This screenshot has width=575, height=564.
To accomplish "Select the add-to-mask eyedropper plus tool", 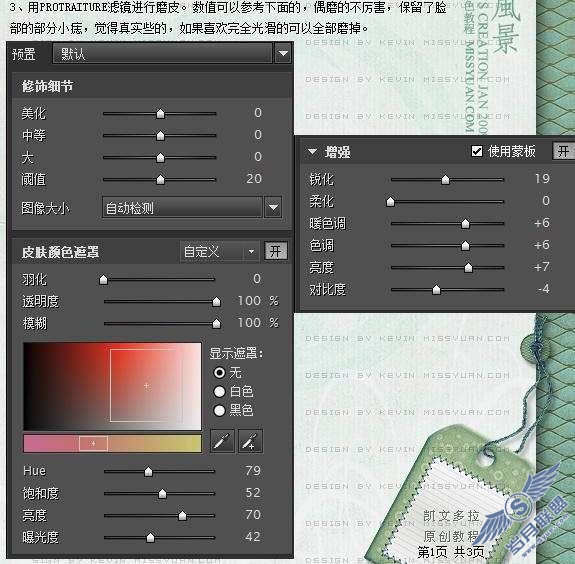I will pyautogui.click(x=250, y=441).
